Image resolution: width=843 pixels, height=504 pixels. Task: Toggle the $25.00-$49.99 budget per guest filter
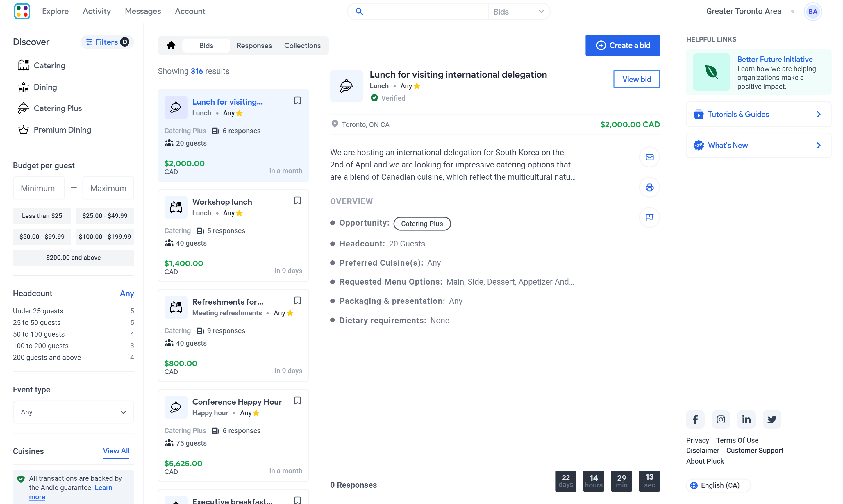tap(104, 215)
